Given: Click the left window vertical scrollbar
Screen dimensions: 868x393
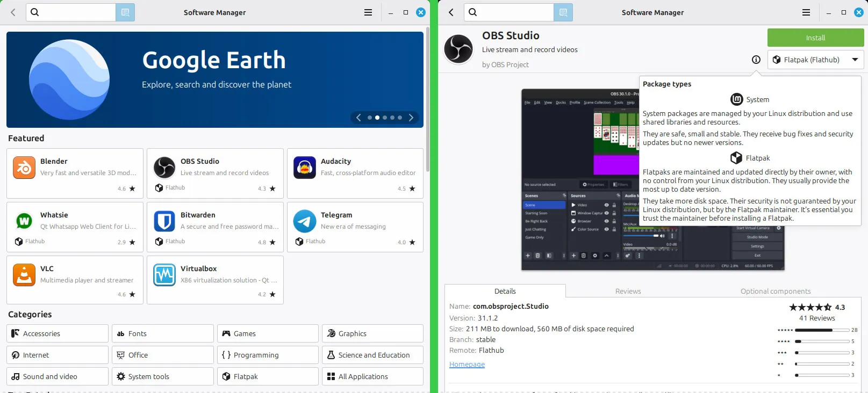Looking at the screenshot, I should coord(427,102).
